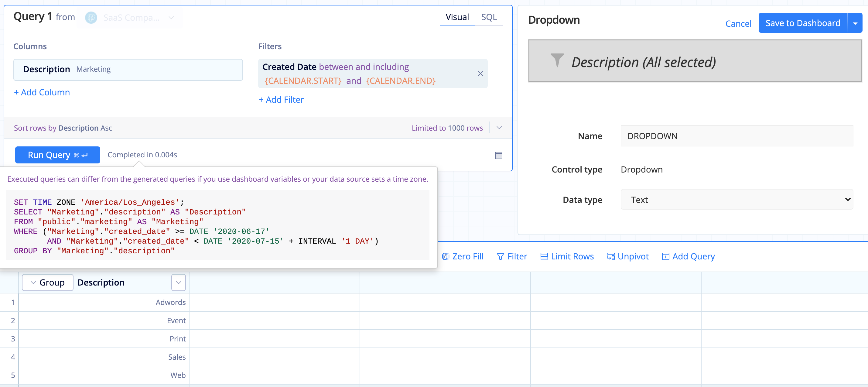The image size is (868, 387).
Task: Click the query results panel icon
Action: click(498, 155)
